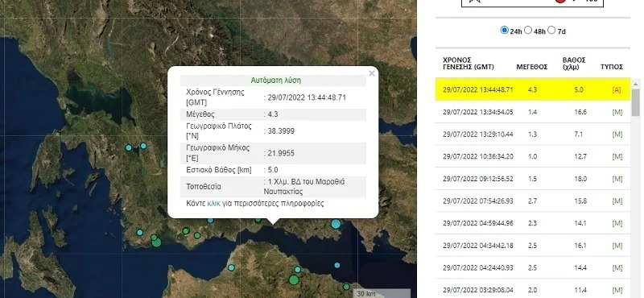The image size is (644, 298).
Task: Click the ΧΡΟΝΟΣ ΓΕΝΕΣΗΣ (GMT) column header
Action: (x=469, y=64)
